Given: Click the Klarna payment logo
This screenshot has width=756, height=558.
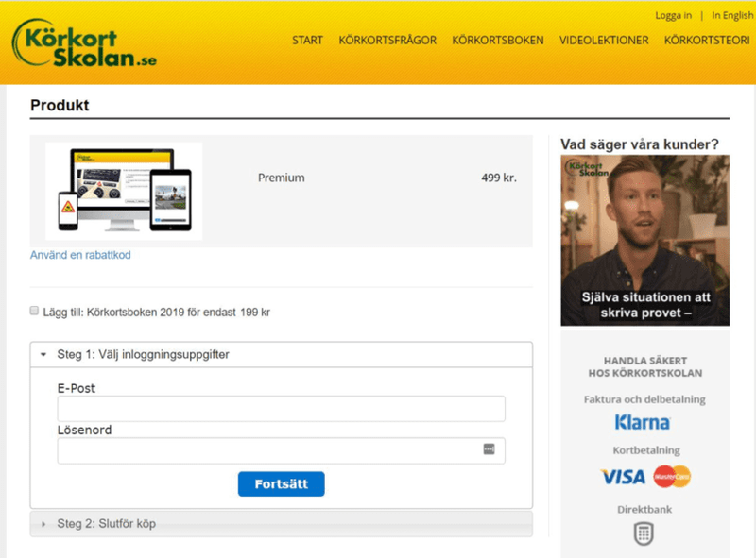Looking at the screenshot, I should point(642,422).
